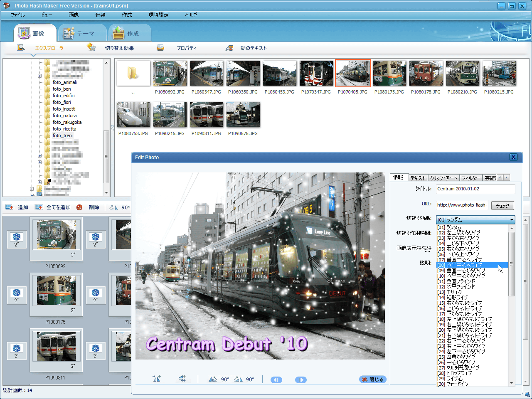The height and width of the screenshot is (399, 532).
Task: Click the チェック (Check) button
Action: coord(502,205)
